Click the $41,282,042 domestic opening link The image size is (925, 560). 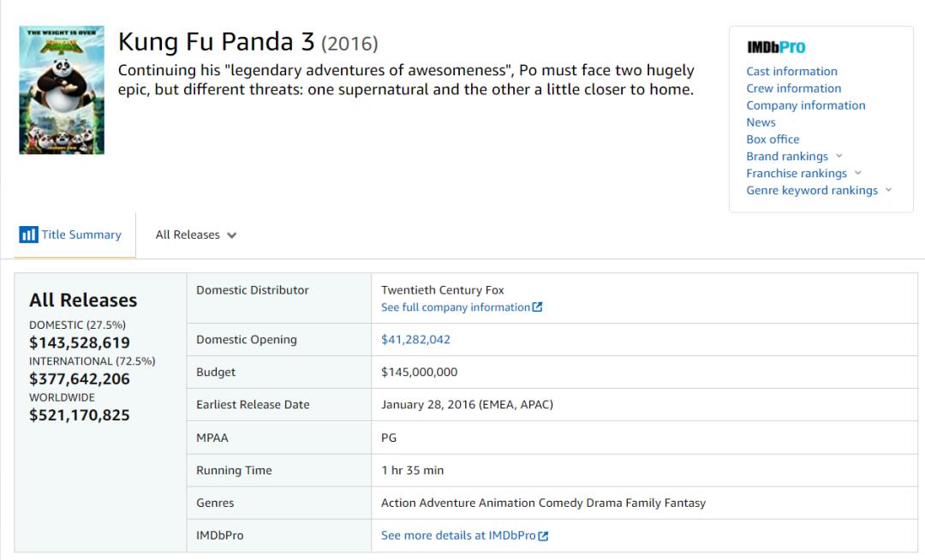tap(415, 340)
